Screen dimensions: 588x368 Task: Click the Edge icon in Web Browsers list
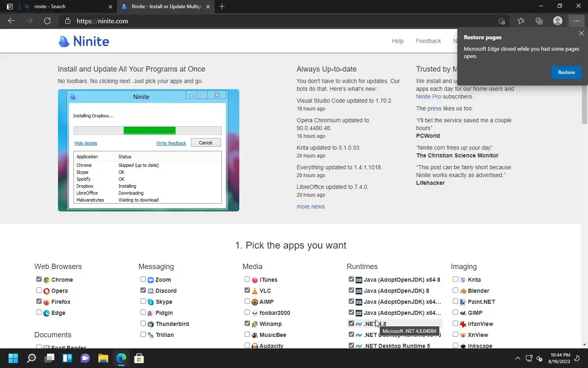tap(47, 313)
